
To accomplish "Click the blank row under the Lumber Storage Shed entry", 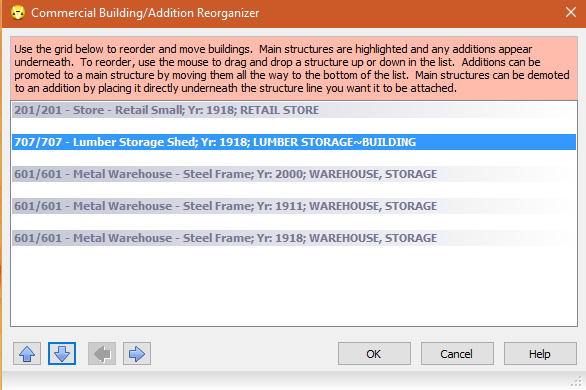I will [x=294, y=158].
